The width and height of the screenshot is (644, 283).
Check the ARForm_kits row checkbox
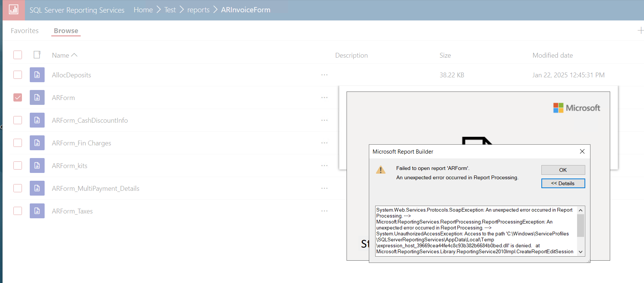17,165
